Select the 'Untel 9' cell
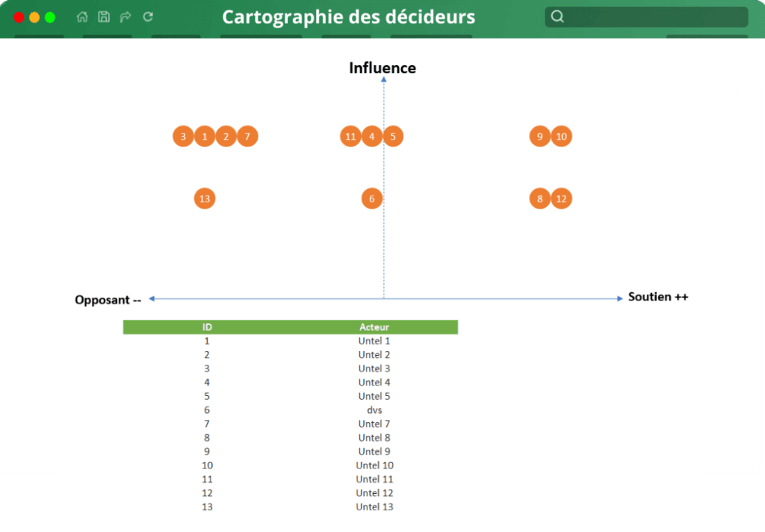The width and height of the screenshot is (765, 532). [x=374, y=451]
